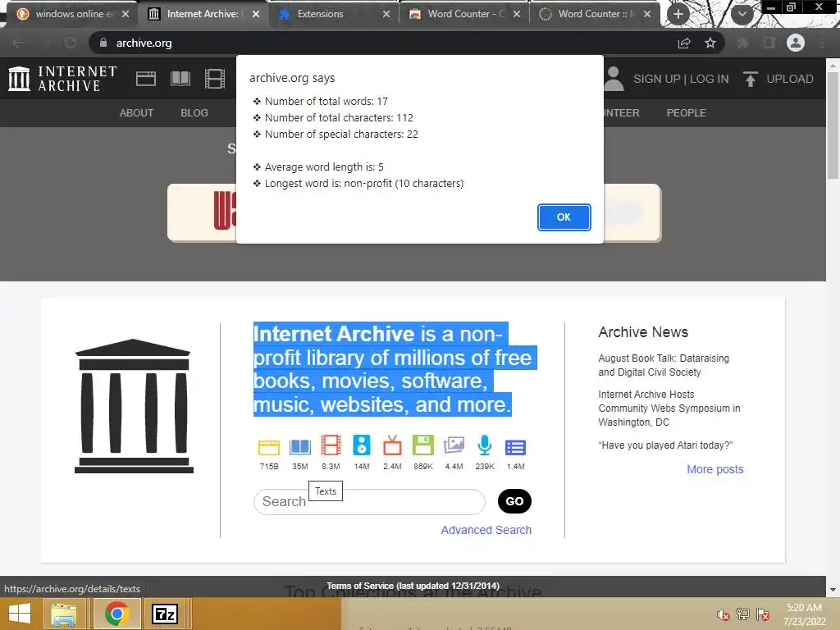Open the Texts icon with 35M
This screenshot has height=630, width=840.
coord(300,447)
